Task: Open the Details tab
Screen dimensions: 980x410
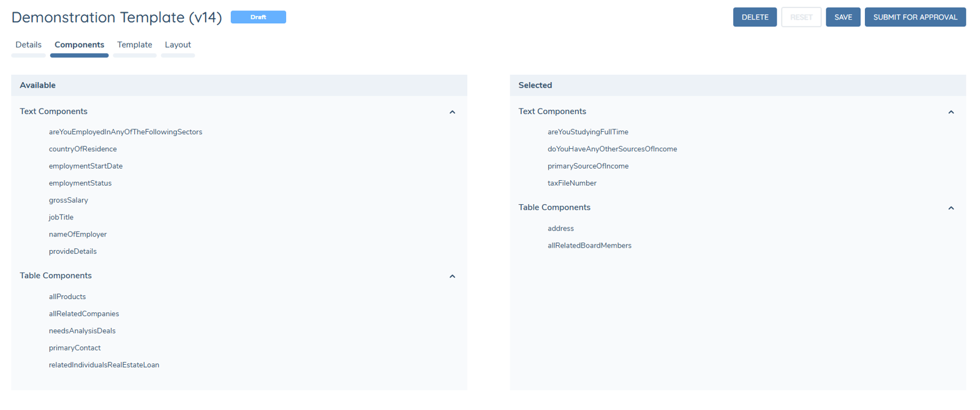Action: point(28,45)
